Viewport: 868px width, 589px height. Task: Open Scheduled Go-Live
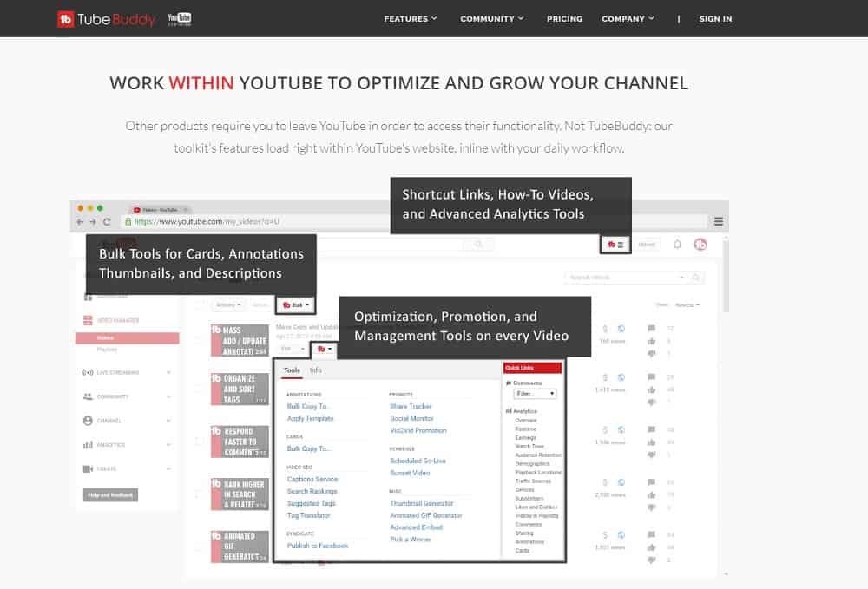[418, 461]
